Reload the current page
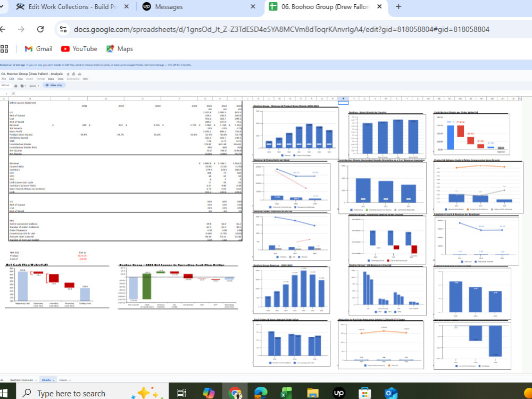This screenshot has width=532, height=399. (x=40, y=29)
